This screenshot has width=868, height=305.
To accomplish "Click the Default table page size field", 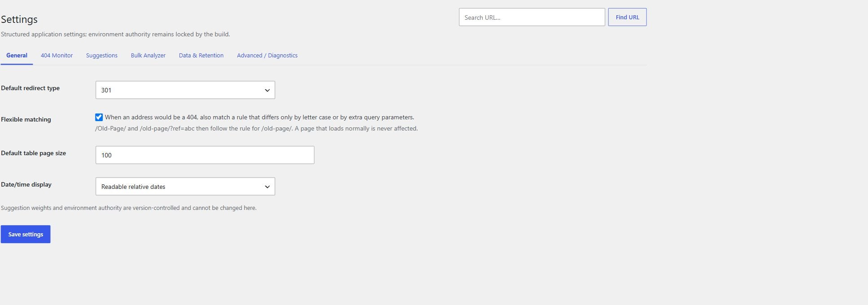I will (x=205, y=155).
